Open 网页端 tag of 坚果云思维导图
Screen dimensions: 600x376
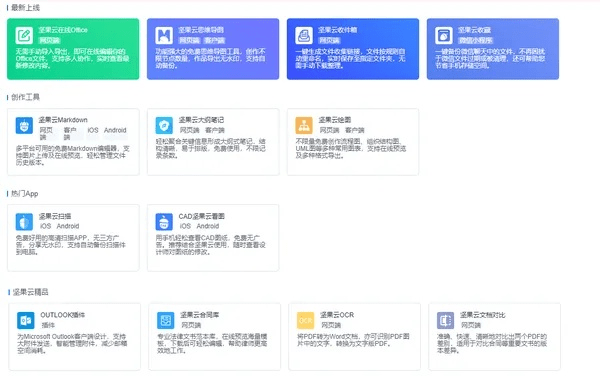189,40
